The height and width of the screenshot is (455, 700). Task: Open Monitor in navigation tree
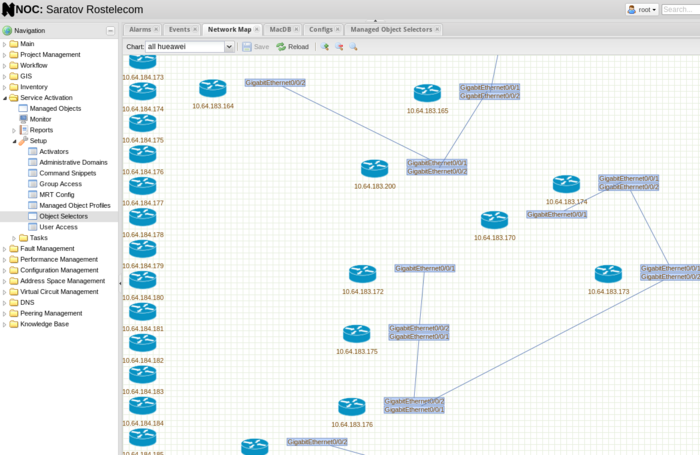coord(40,119)
